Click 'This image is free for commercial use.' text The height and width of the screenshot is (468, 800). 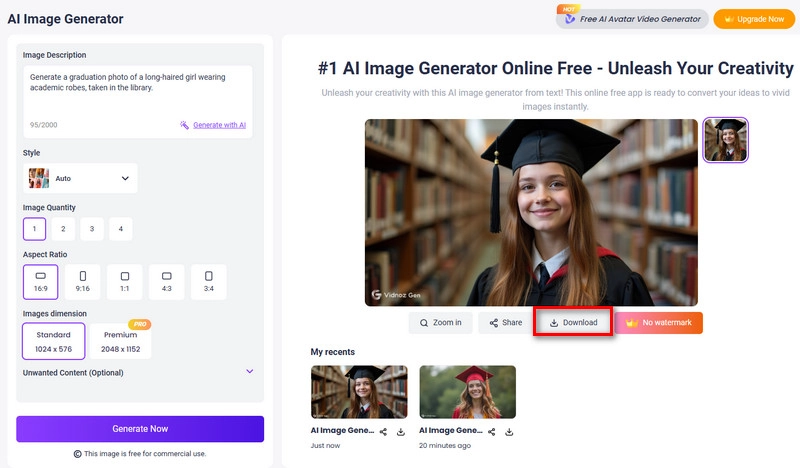pyautogui.click(x=145, y=453)
